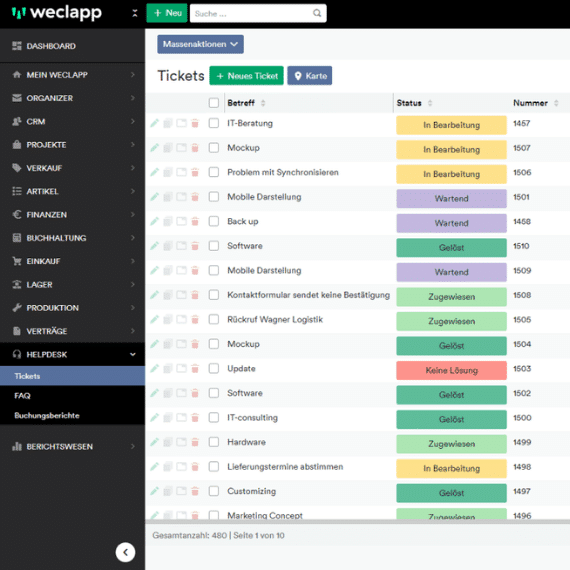Click copy icon in the Software 1502 row
The image size is (570, 570).
pos(168,393)
